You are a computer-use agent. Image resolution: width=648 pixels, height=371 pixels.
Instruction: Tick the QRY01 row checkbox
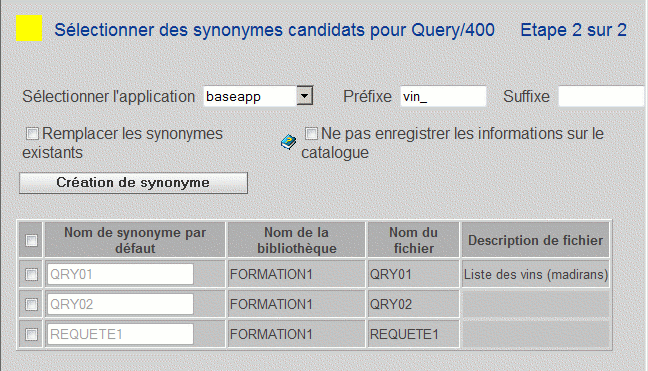[31, 274]
